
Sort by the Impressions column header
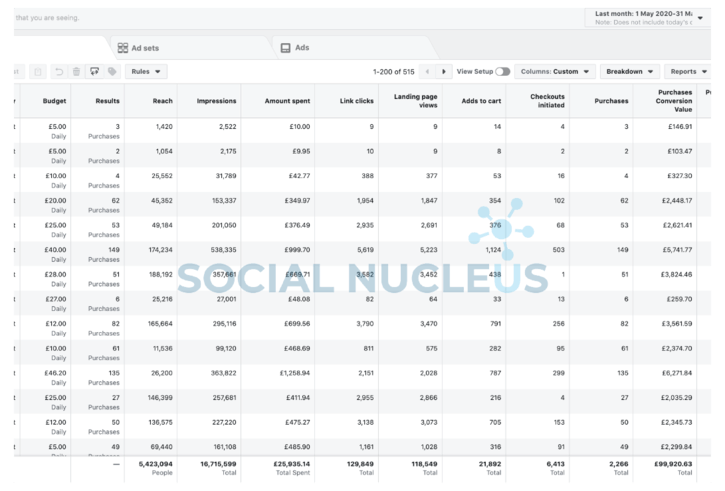(217, 101)
